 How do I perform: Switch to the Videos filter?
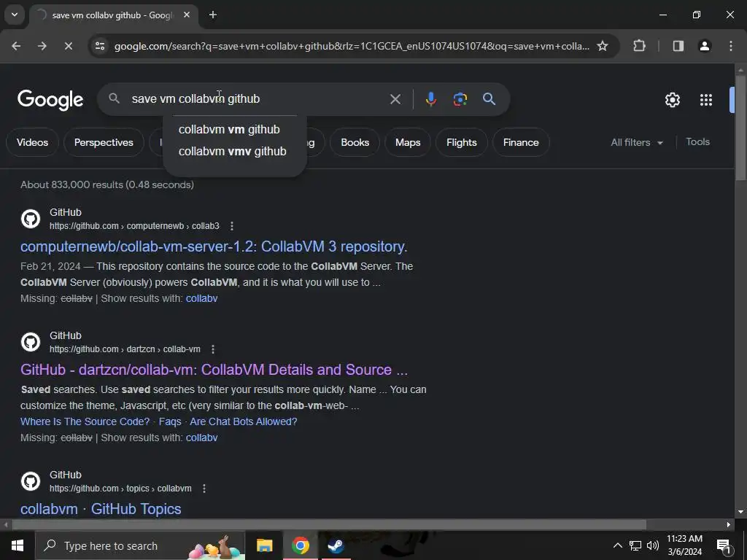[32, 142]
